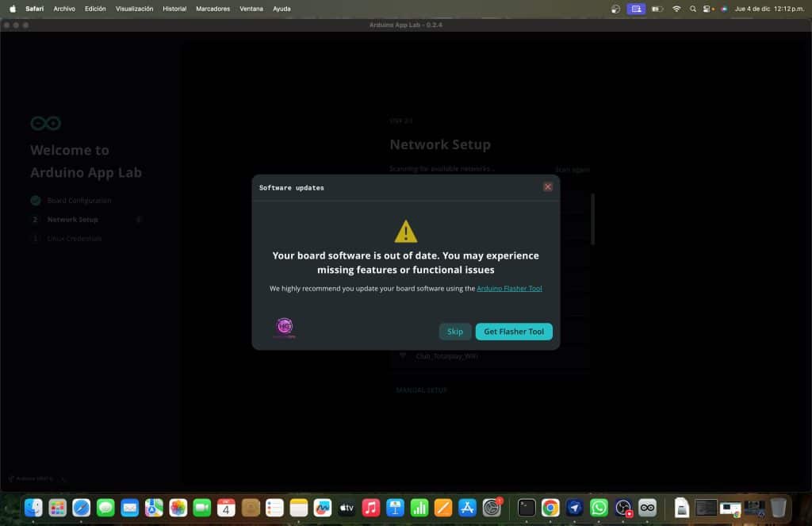Select the Board Configuration step

click(79, 201)
